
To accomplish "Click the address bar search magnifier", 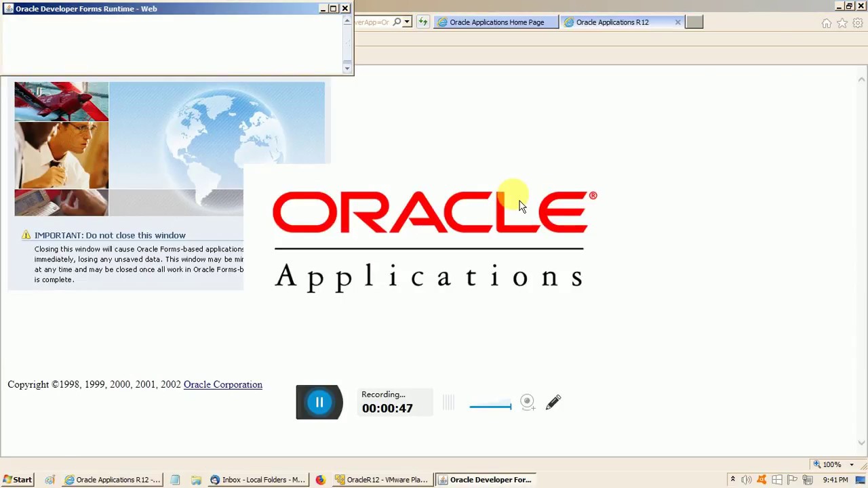I will [397, 22].
